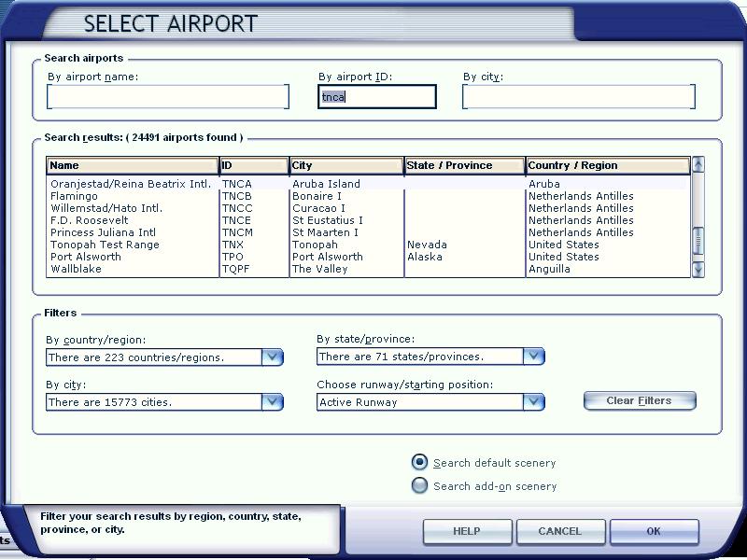
Task: Click the City column header
Action: coord(345,166)
